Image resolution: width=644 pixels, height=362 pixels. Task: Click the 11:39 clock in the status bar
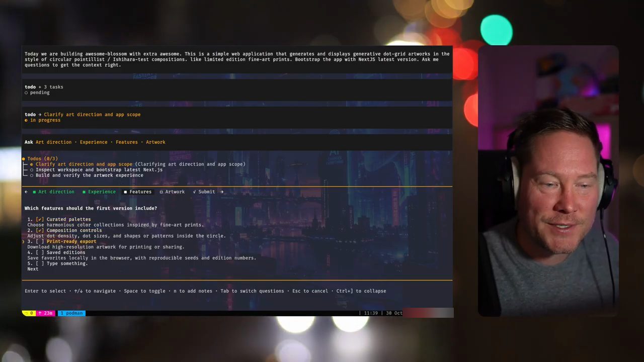point(371,313)
